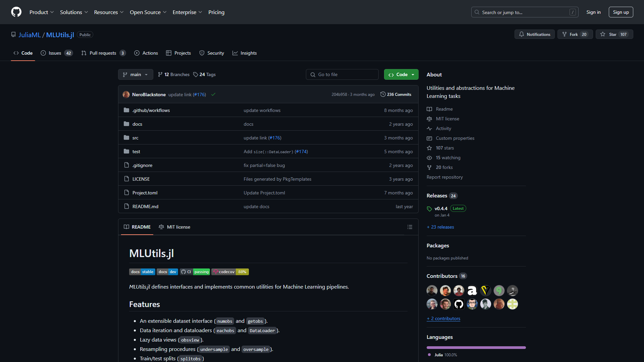Click the branch icon next to 12 Branches

[160, 74]
